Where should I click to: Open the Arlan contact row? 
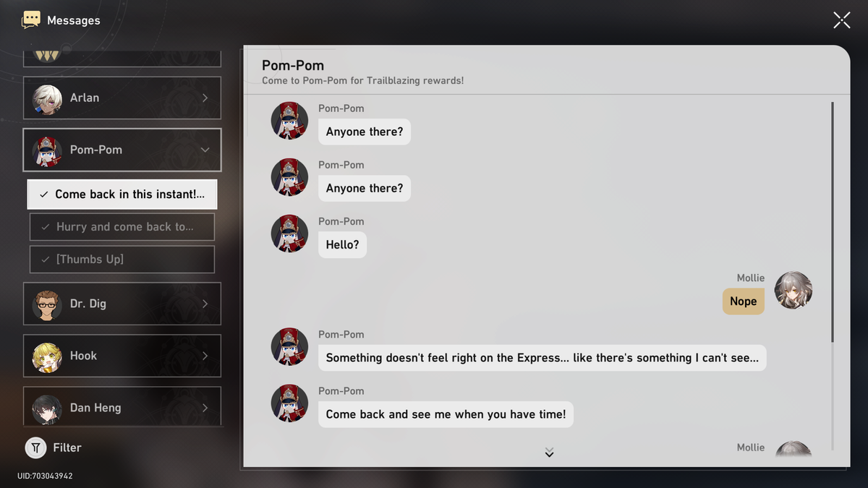(x=122, y=98)
